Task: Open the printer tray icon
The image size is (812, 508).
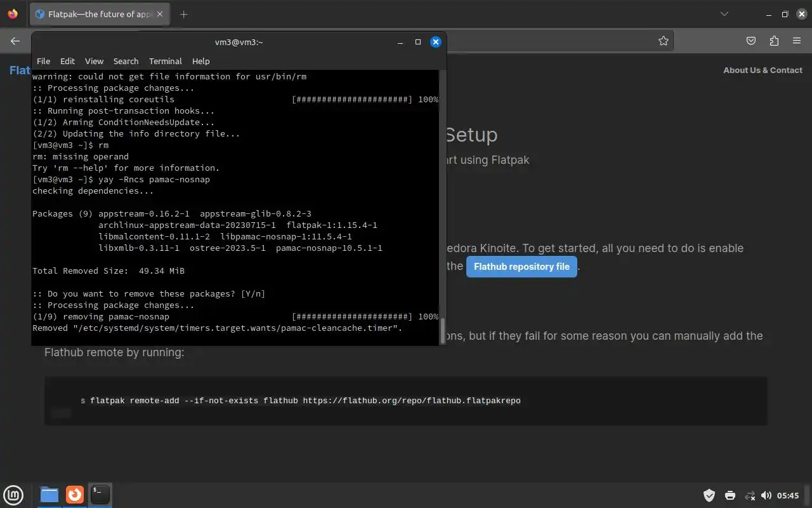Action: (730, 495)
